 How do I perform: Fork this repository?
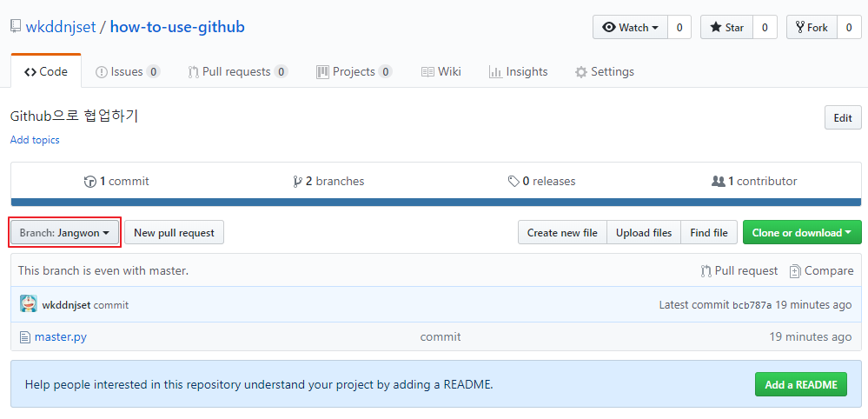click(812, 27)
